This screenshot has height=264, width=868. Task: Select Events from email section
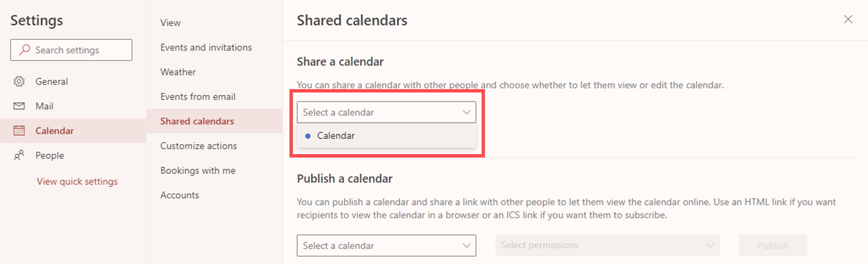pyautogui.click(x=198, y=97)
